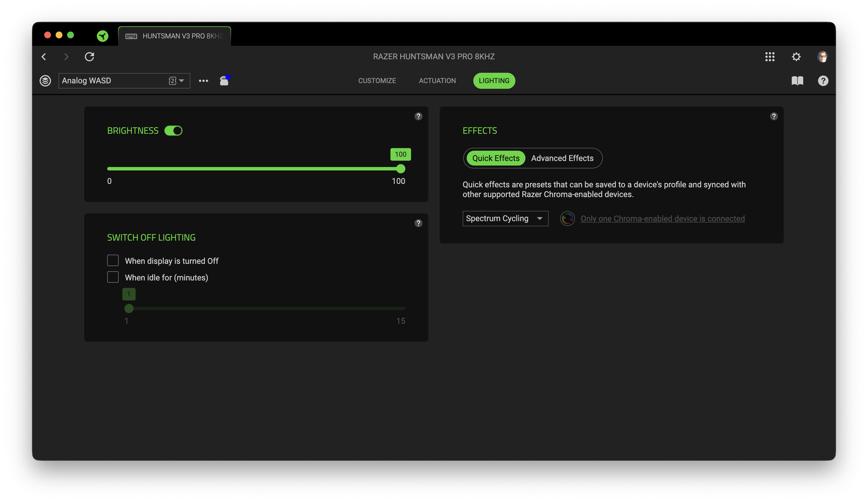Open the Razer Synapse home tab
This screenshot has width=868, height=503.
point(103,36)
